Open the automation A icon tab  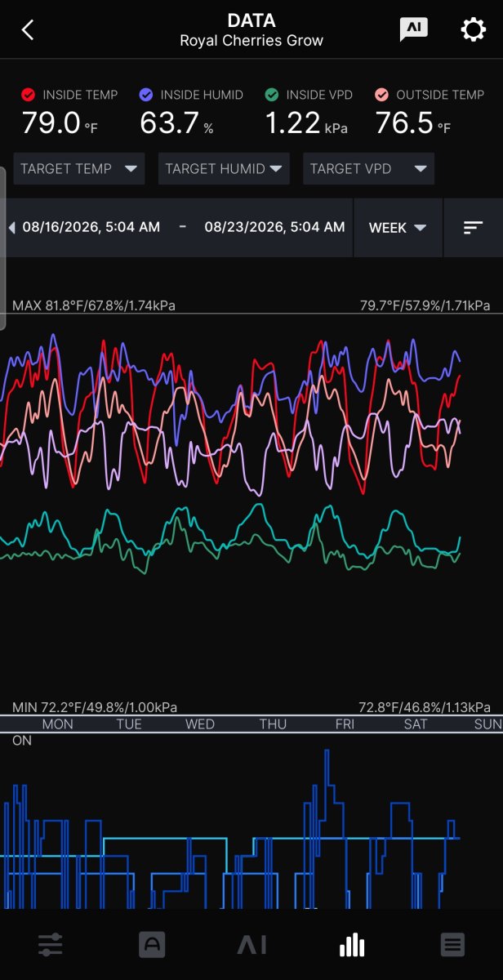coord(152,946)
